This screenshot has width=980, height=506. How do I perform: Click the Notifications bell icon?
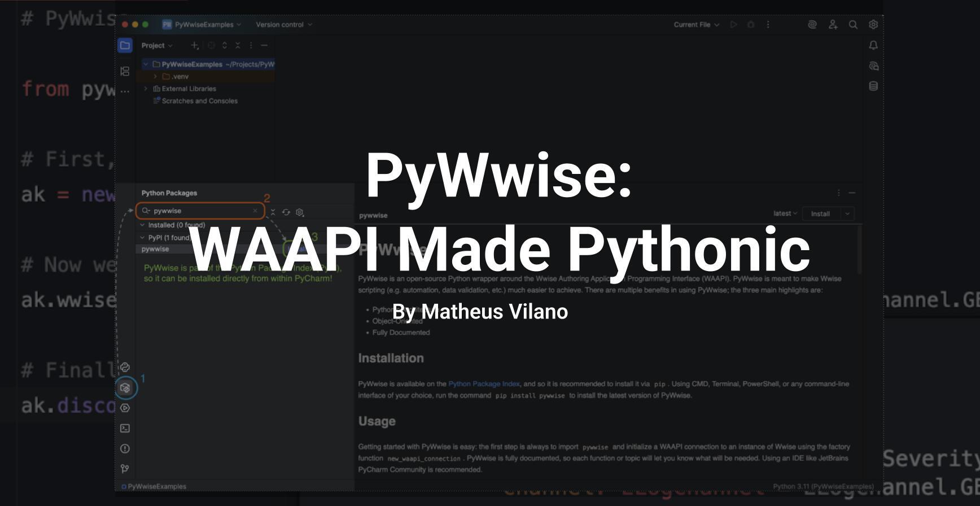coord(873,45)
